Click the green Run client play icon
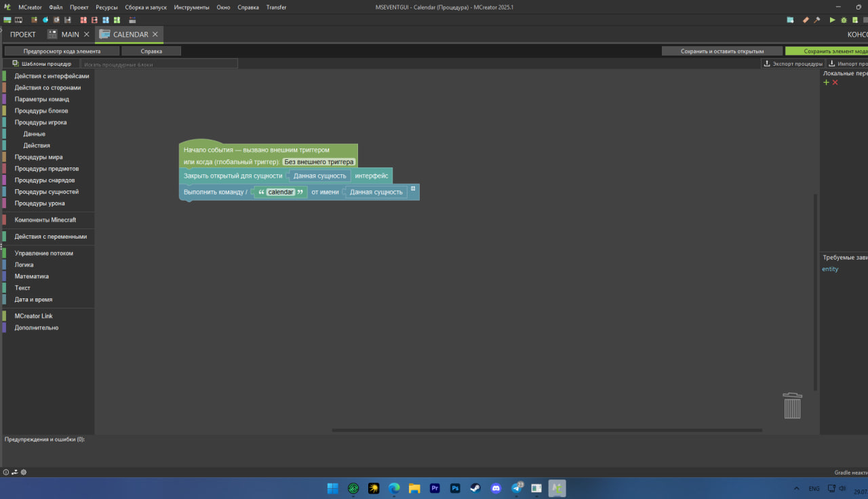Image resolution: width=868 pixels, height=499 pixels. tap(832, 20)
